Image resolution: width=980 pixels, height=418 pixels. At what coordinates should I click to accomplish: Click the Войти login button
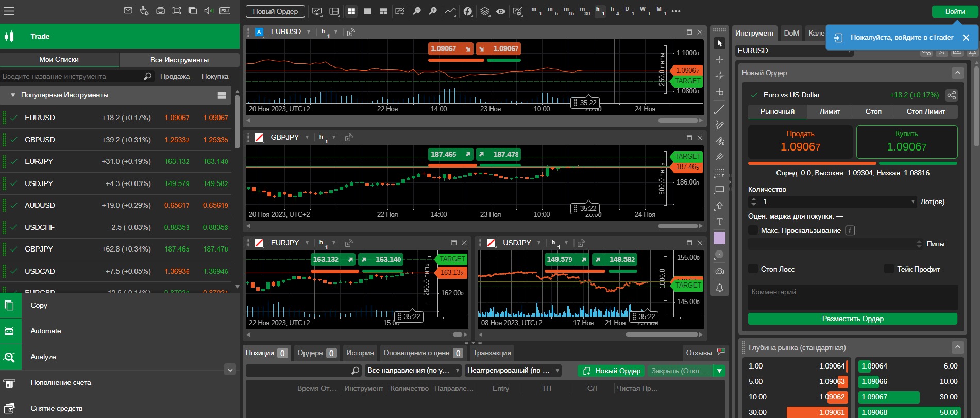(955, 11)
